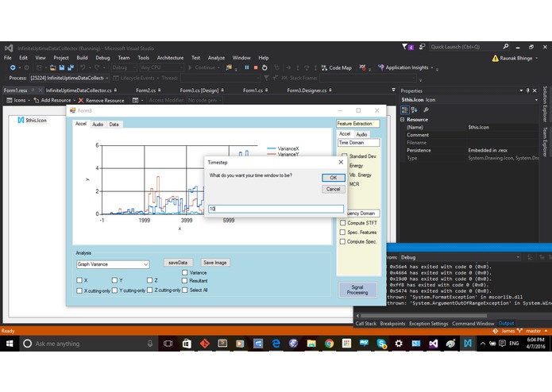Open the Microsoft Edge taskbar icon
The width and height of the screenshot is (552, 392).
pos(276,344)
